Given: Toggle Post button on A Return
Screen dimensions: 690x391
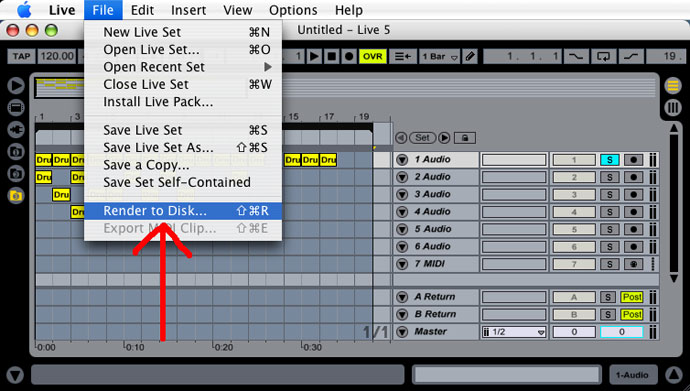Looking at the screenshot, I should pos(632,297).
